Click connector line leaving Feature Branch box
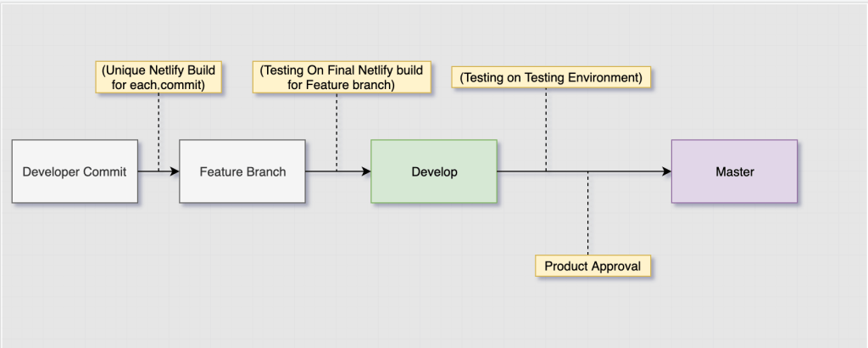Viewport: 868px width, 348px height. tap(320, 171)
